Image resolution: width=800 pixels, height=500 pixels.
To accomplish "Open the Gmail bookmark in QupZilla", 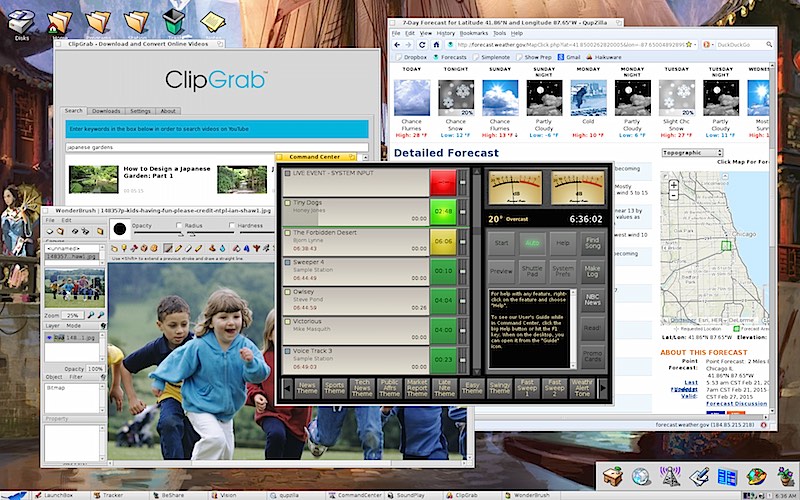I will tap(569, 57).
